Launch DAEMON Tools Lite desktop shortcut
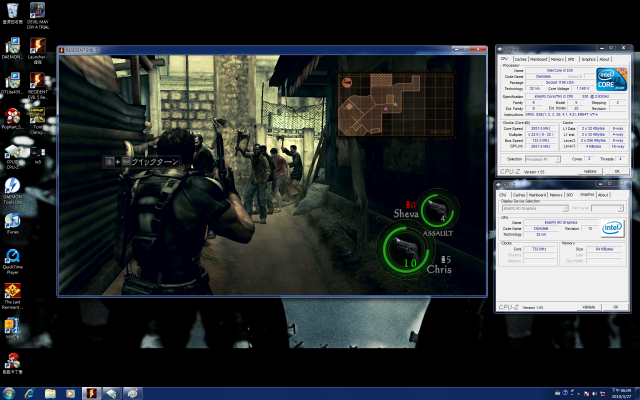Viewport: 640px width, 400px height. point(13,191)
